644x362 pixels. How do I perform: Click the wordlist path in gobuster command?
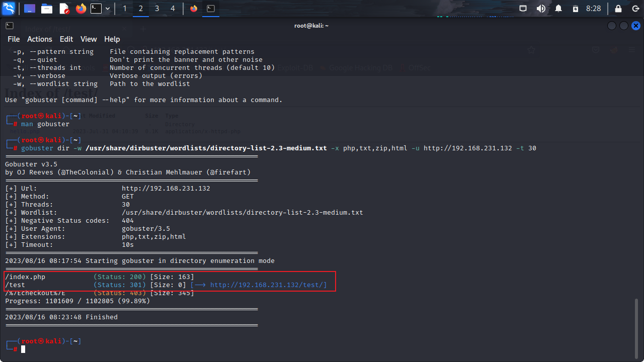[206, 148]
